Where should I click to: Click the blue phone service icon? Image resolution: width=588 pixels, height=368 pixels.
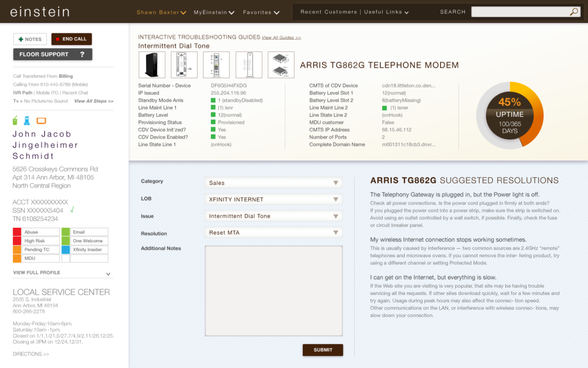tap(27, 120)
